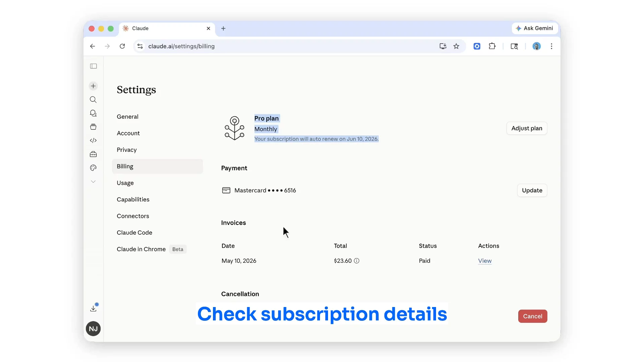Click the Adjust plan button
This screenshot has width=644, height=362.
pos(527,128)
